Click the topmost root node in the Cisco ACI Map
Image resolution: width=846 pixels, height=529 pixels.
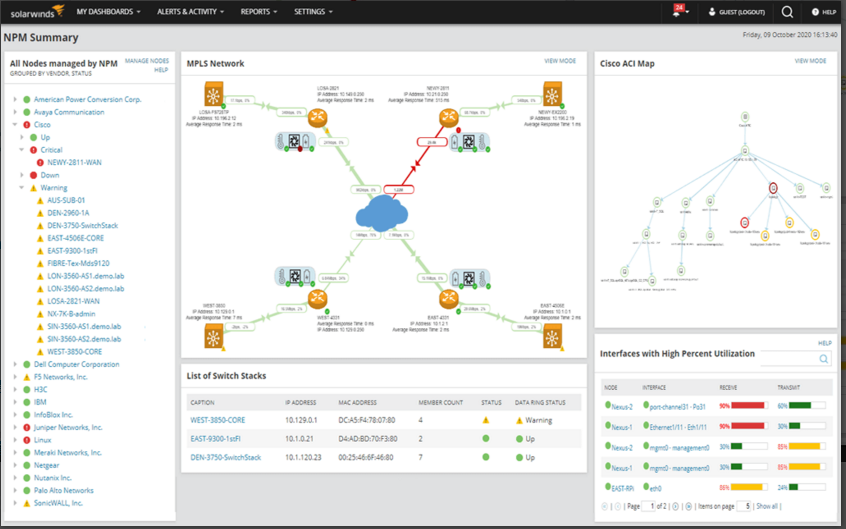[x=745, y=117]
